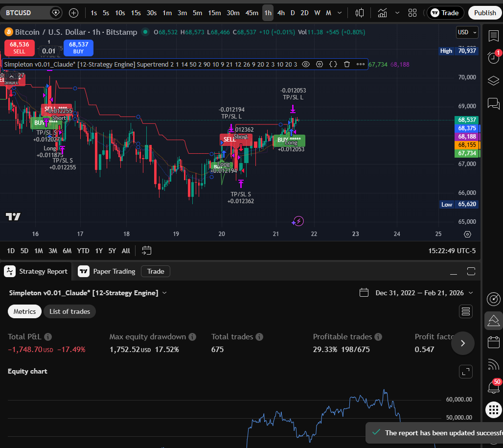Image resolution: width=503 pixels, height=448 pixels.
Task: Expand the Simpleton strategy name dropdown in report
Action: 164,293
